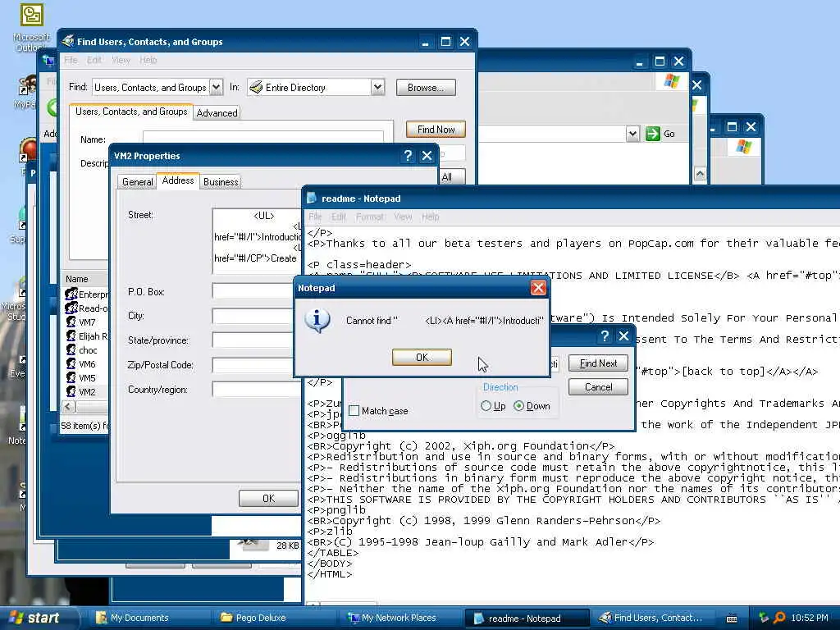Click OK in the Notepad cannot find dialog
840x630 pixels.
422,357
